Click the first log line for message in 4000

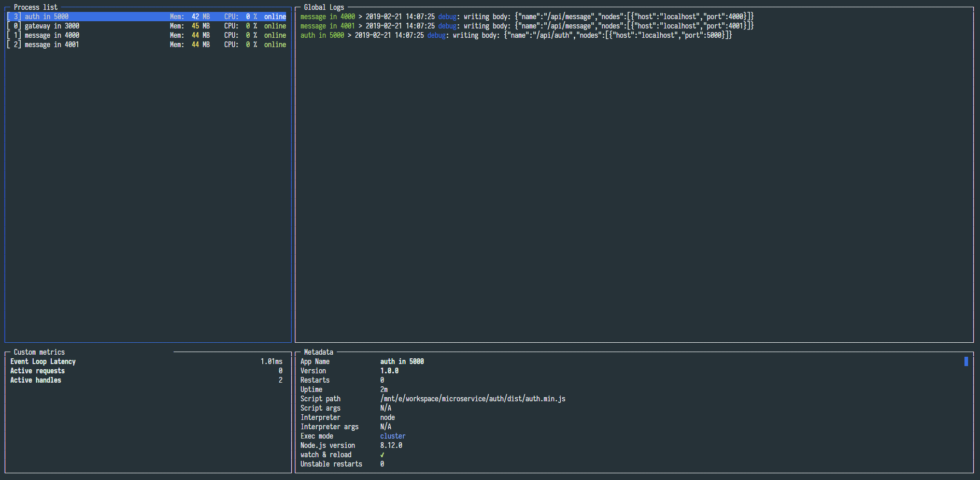pos(527,17)
